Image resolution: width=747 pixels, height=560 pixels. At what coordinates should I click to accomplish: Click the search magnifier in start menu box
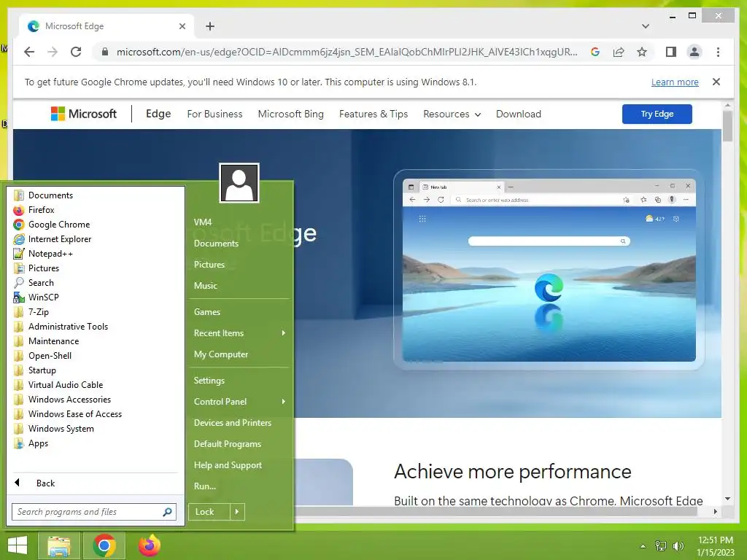tap(167, 512)
